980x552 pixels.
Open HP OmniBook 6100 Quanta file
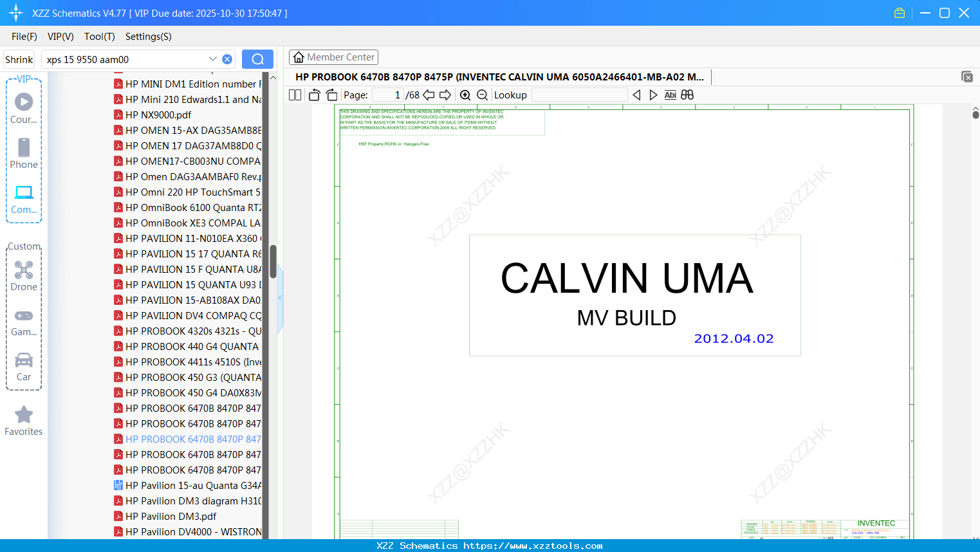[x=188, y=207]
